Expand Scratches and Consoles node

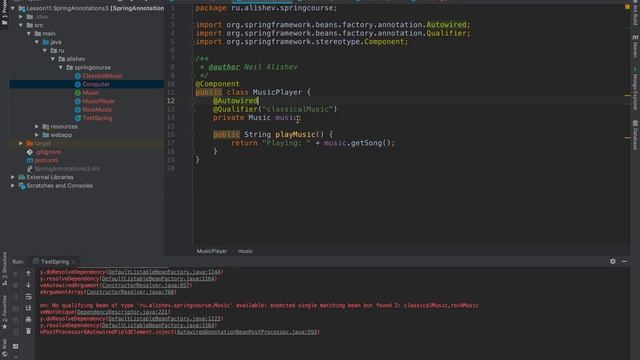pos(13,186)
